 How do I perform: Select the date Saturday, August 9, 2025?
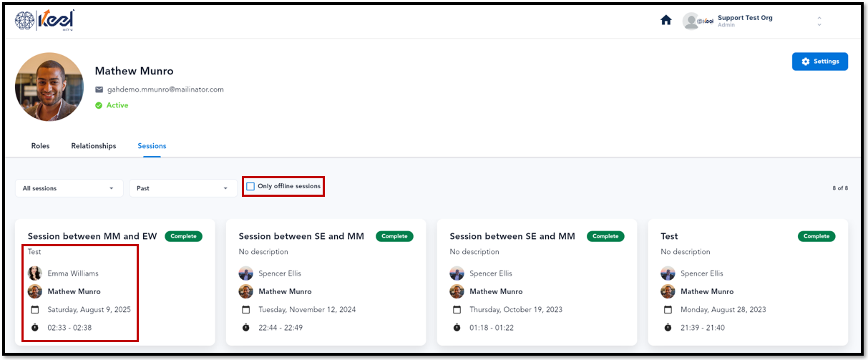[x=89, y=310]
